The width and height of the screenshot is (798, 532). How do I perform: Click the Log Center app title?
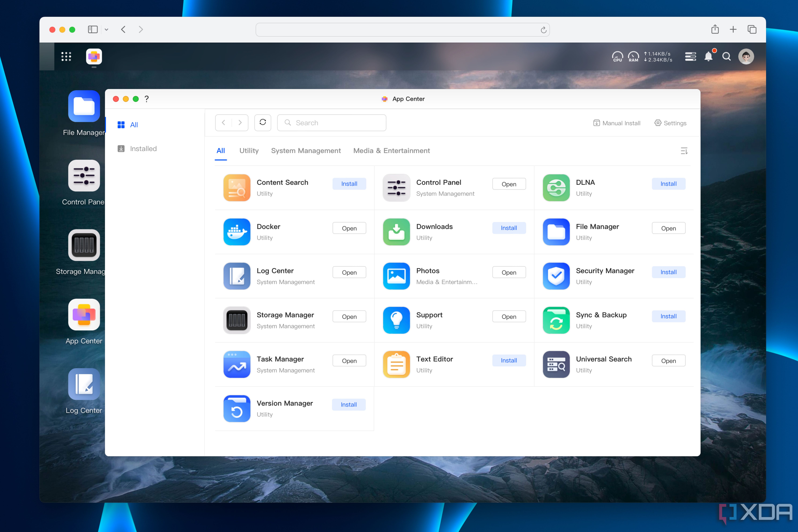[275, 271]
